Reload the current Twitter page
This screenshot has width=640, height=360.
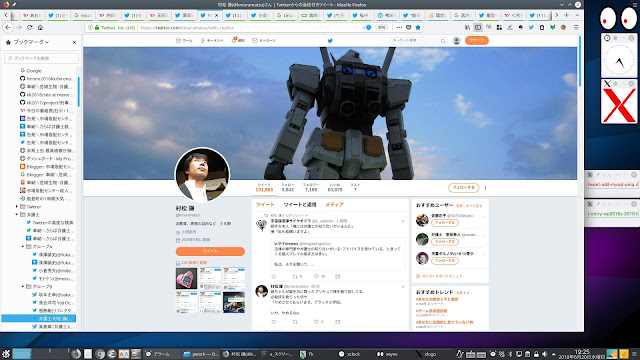29,27
